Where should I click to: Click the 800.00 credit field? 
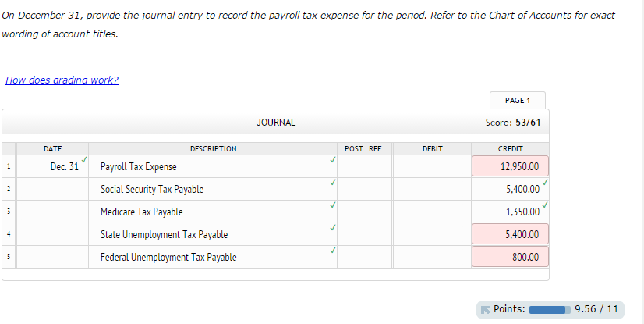510,257
